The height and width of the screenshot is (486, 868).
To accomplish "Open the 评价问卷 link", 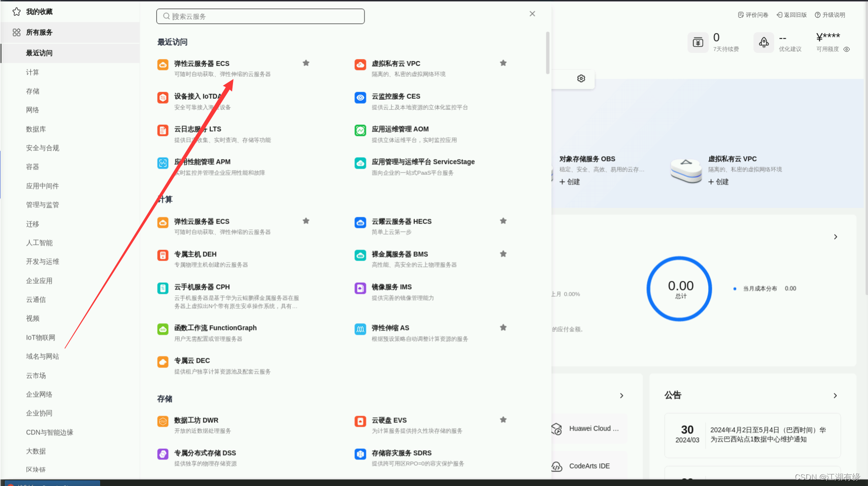I will tap(753, 15).
